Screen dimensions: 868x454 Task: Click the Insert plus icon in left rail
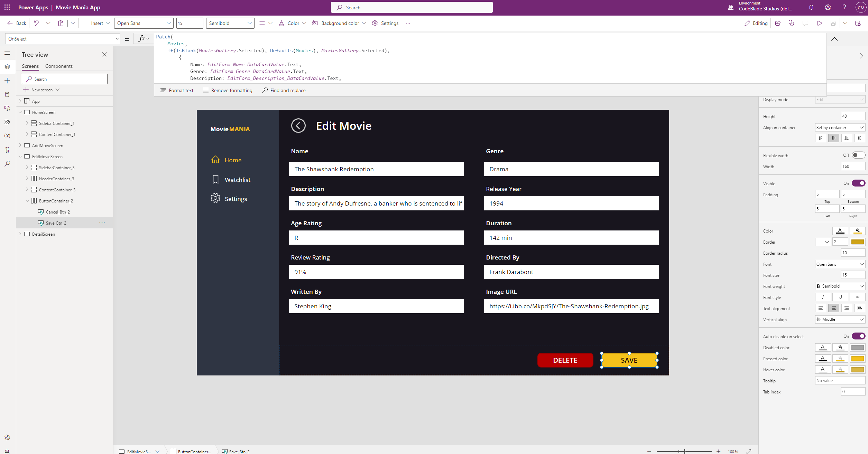(7, 81)
